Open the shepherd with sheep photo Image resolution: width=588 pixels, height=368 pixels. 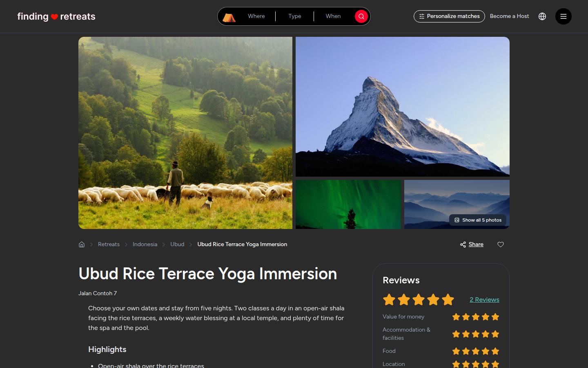[185, 133]
